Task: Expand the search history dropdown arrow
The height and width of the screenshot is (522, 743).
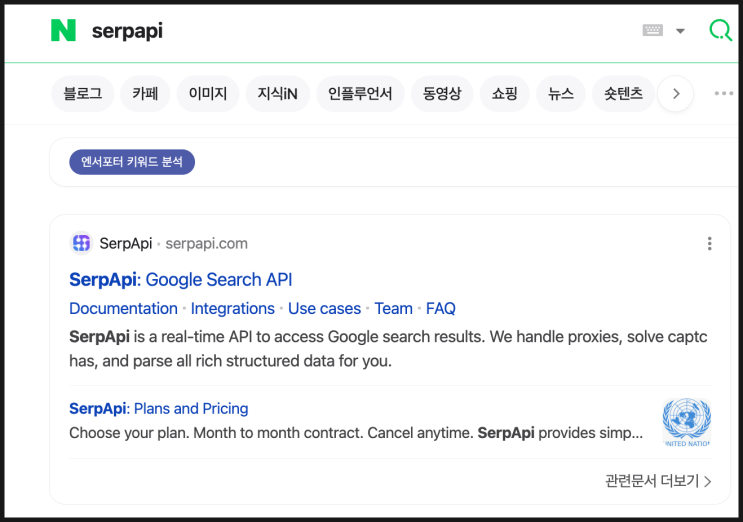Action: 680,31
